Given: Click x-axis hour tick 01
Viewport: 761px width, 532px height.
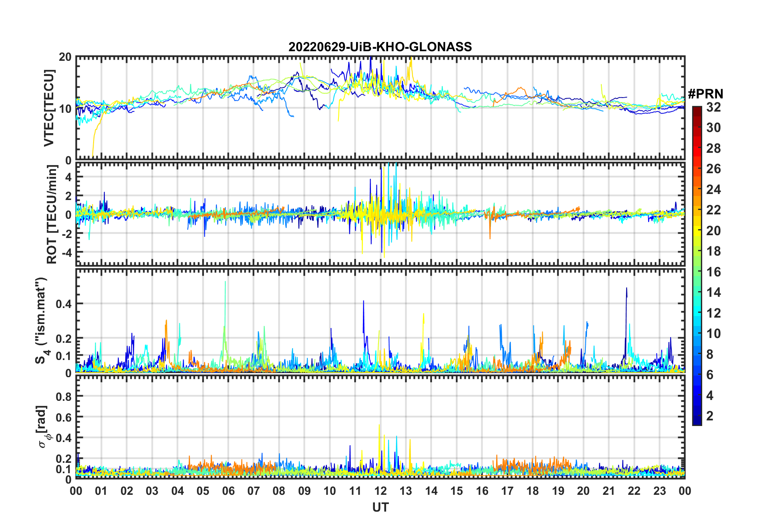Looking at the screenshot, I should pos(101,491).
